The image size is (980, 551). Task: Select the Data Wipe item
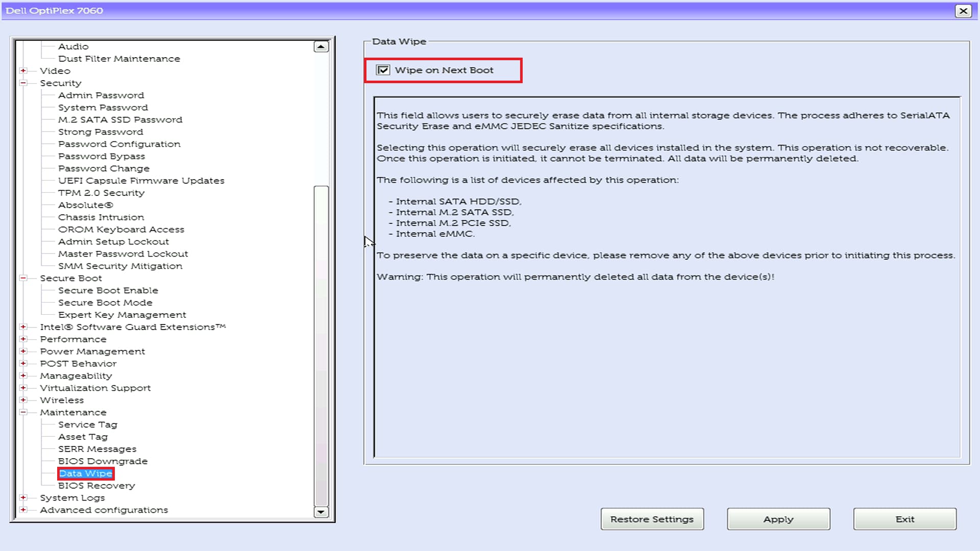click(85, 473)
